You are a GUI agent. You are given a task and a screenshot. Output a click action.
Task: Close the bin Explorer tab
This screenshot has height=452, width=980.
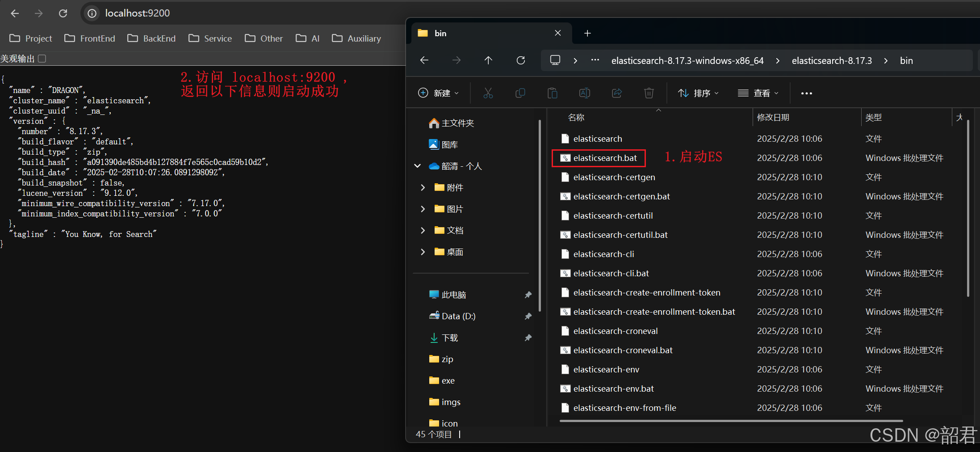[558, 33]
